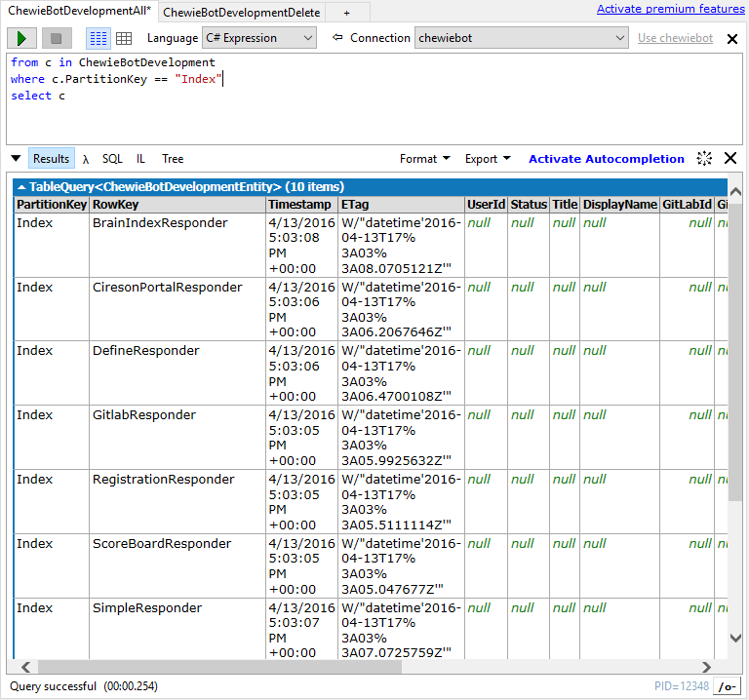749x700 pixels.
Task: Click the Stop execution button
Action: 57,38
